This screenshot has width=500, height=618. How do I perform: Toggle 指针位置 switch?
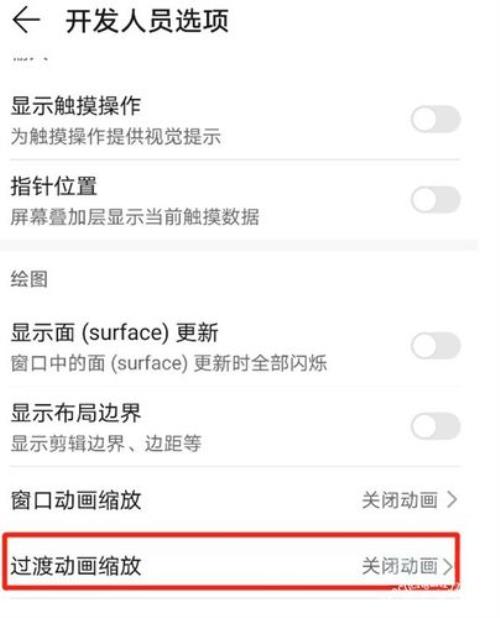436,199
